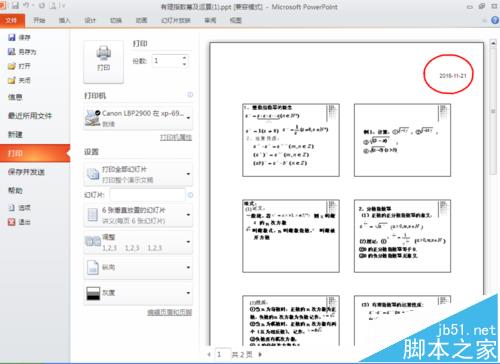Click the large Print button with printer icon
This screenshot has width=500, height=364.
103,62
